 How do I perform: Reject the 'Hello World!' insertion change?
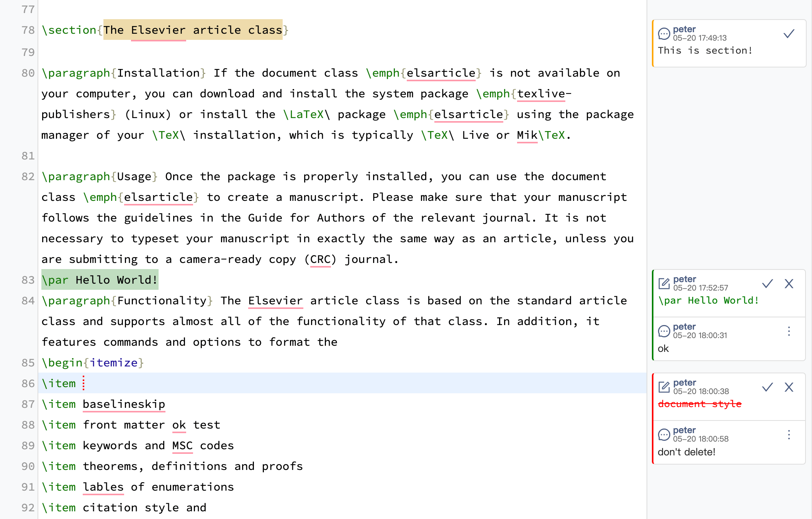789,284
